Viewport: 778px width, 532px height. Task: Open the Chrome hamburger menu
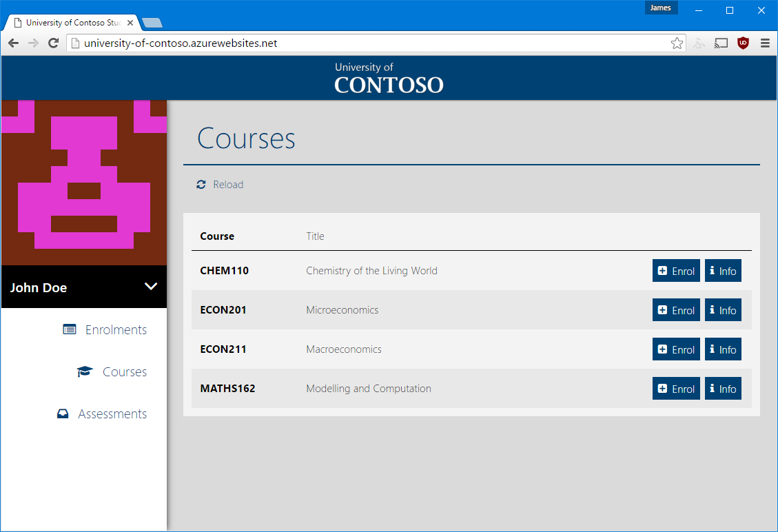(765, 43)
